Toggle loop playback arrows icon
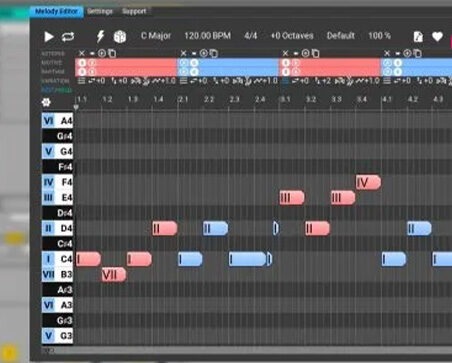The width and height of the screenshot is (452, 363). pos(68,37)
